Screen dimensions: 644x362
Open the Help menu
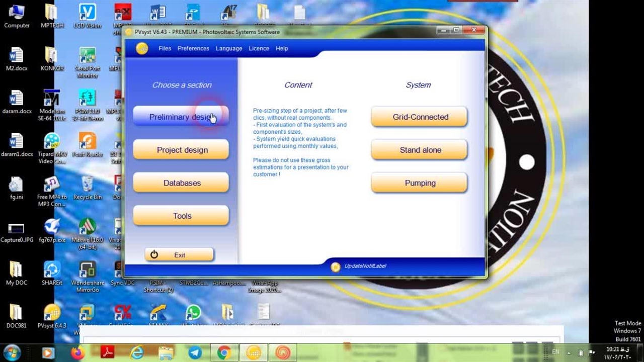(282, 49)
